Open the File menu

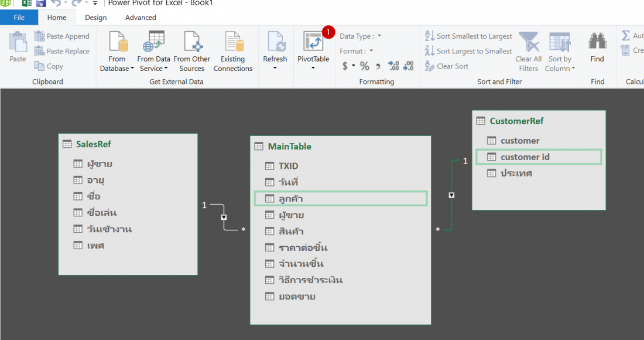click(19, 18)
